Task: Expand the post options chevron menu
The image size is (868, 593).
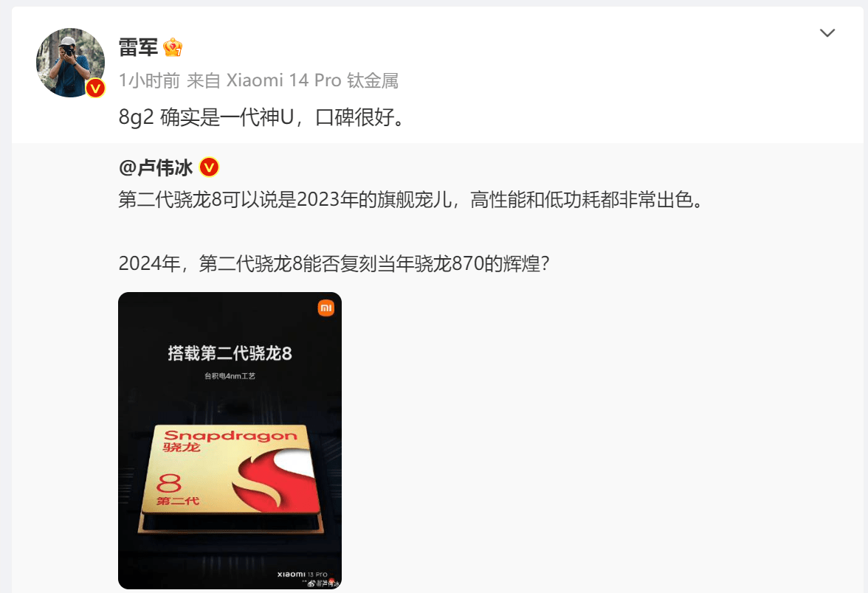Action: coord(827,33)
